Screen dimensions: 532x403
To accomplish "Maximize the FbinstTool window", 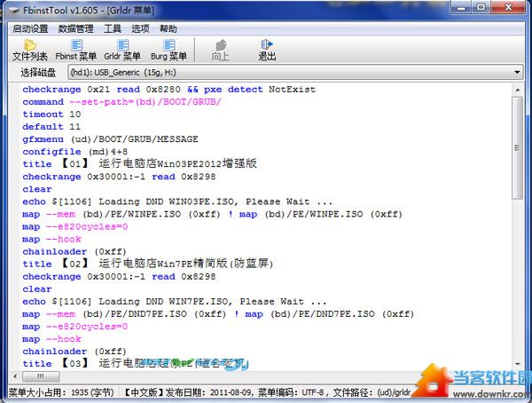I will point(481,7).
